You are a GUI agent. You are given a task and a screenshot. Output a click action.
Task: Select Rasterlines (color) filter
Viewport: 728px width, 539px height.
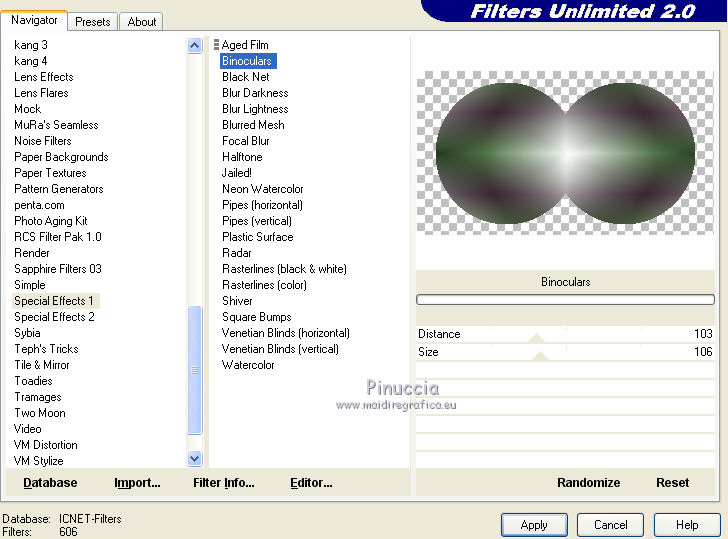pos(264,285)
